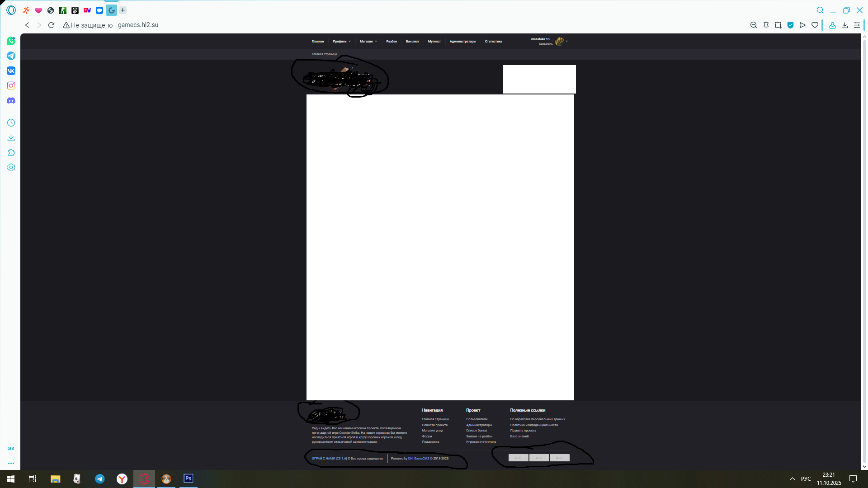
Task: Open the Форум link in footer navigation
Action: click(427, 436)
